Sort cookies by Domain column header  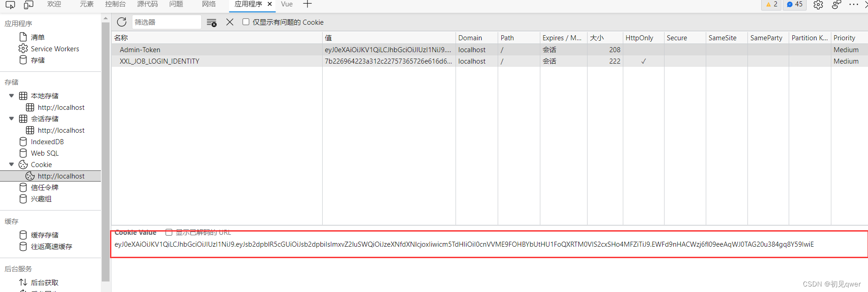click(x=477, y=38)
